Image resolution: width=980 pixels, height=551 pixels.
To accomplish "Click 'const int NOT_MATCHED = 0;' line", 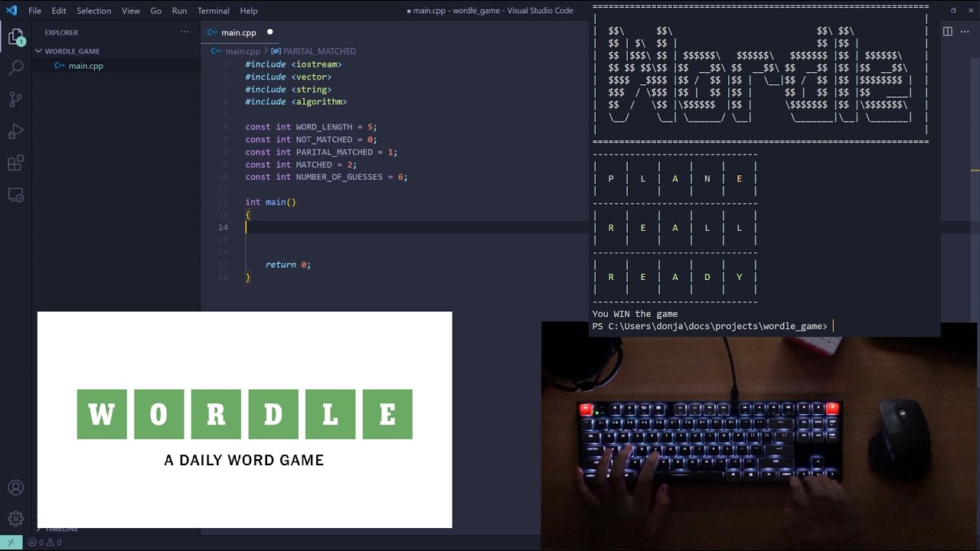I will [x=311, y=139].
